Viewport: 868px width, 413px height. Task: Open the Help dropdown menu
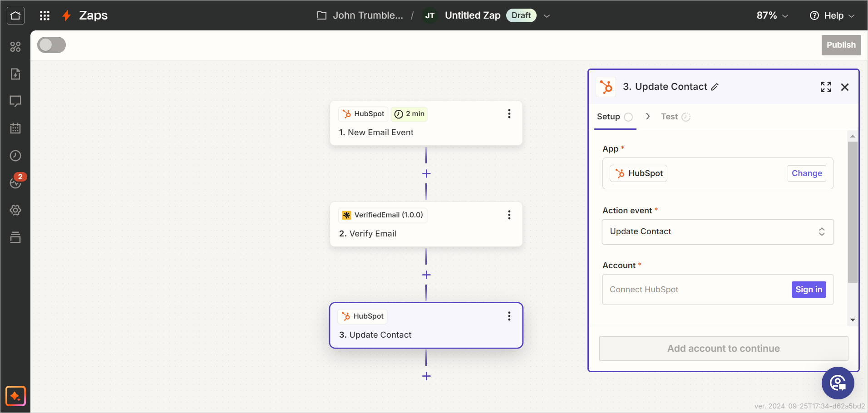[832, 15]
